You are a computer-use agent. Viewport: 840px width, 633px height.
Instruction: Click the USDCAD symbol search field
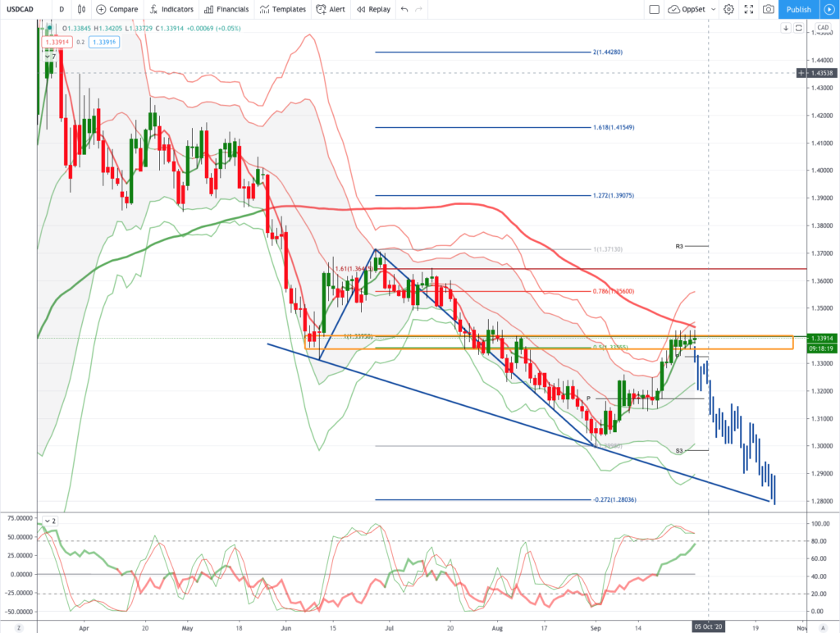tap(26, 10)
